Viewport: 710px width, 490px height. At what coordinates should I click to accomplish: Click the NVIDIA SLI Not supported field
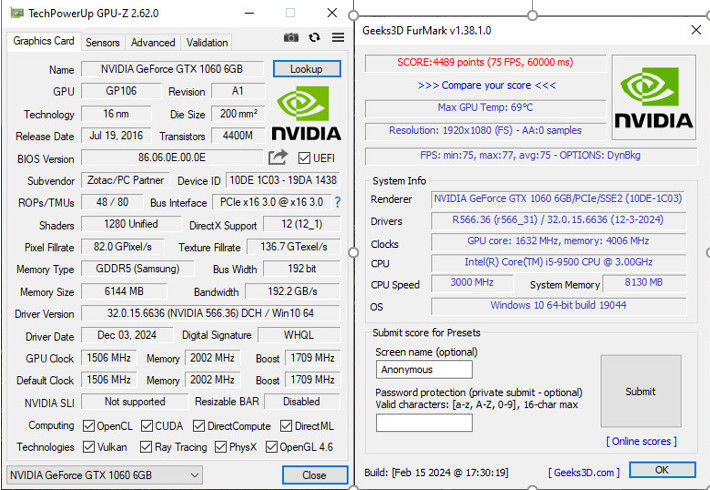pos(134,402)
